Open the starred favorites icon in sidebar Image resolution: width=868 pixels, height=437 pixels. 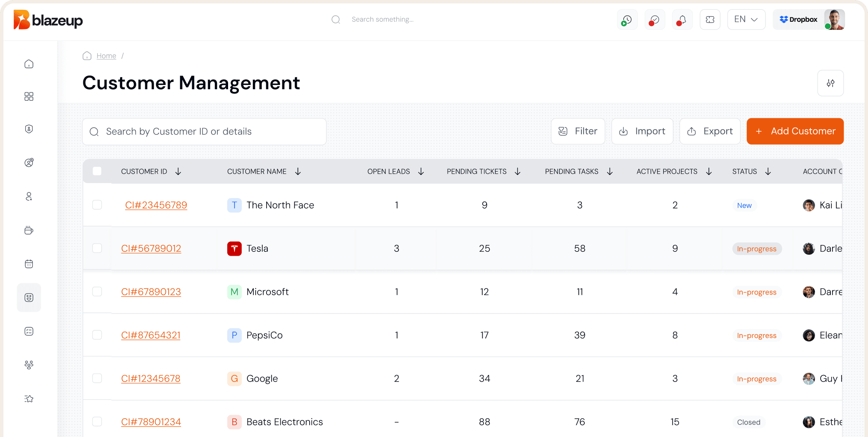coord(29,399)
